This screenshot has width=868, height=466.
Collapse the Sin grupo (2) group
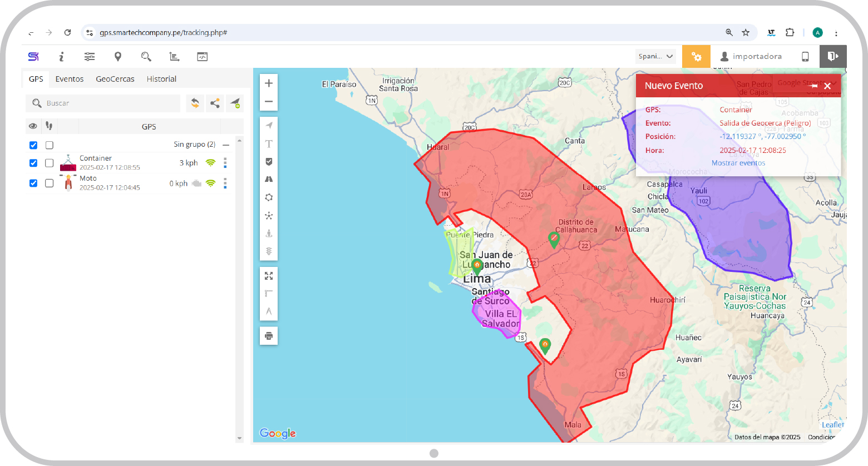tap(226, 145)
